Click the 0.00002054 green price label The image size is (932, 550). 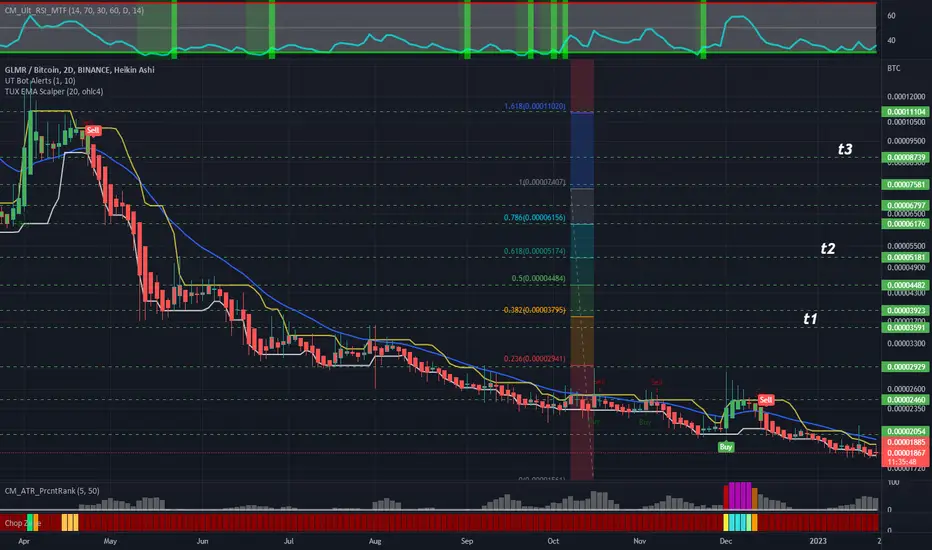tap(906, 432)
